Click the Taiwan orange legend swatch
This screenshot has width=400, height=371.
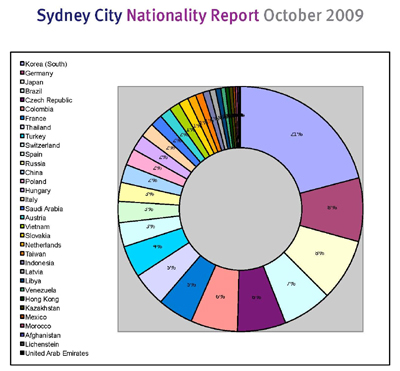point(22,254)
